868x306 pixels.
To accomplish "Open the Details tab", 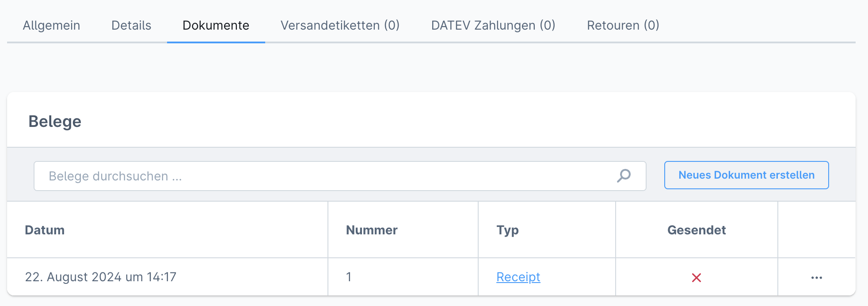I will coord(131,25).
